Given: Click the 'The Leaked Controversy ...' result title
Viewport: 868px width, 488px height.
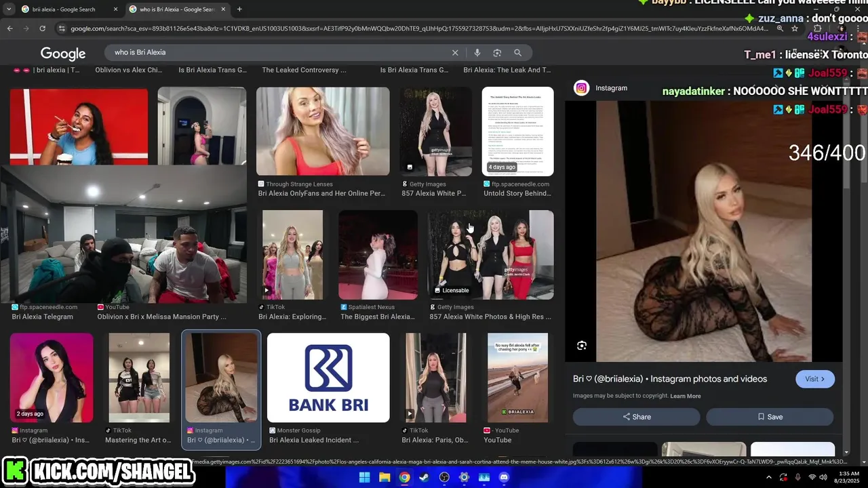Looking at the screenshot, I should 304,70.
